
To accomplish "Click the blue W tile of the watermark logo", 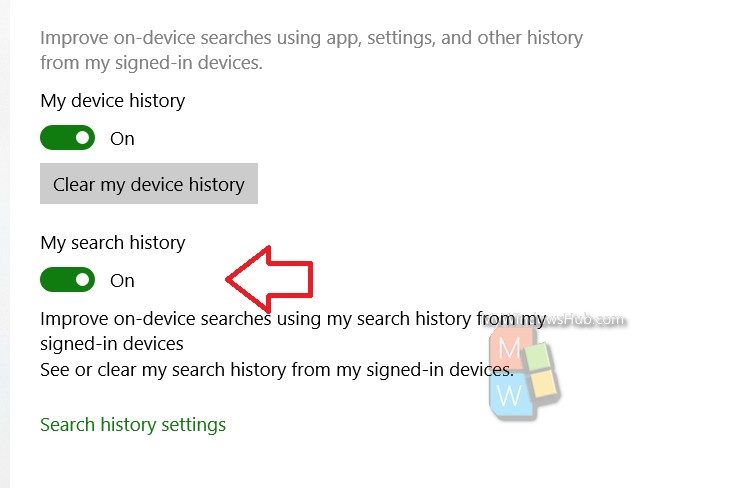I will pos(511,395).
